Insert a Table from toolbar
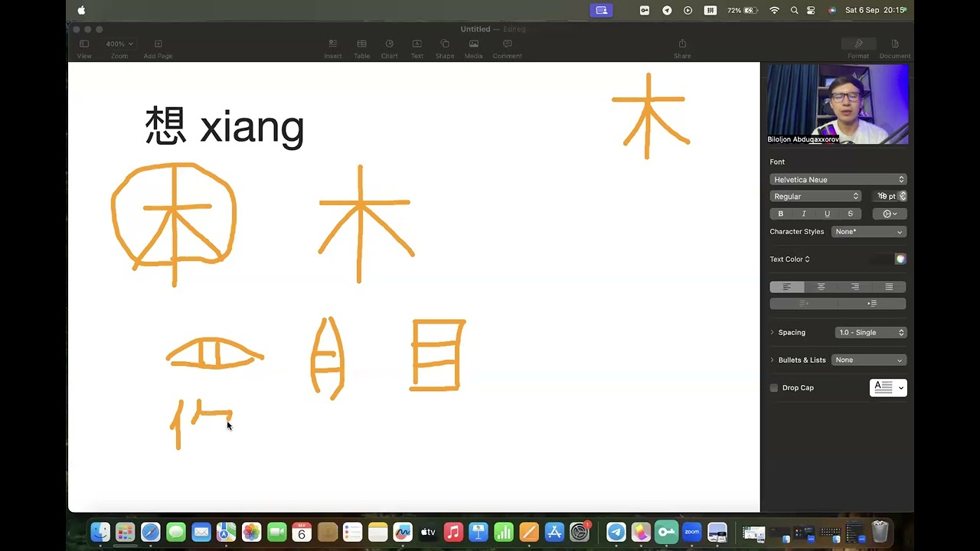 click(361, 48)
